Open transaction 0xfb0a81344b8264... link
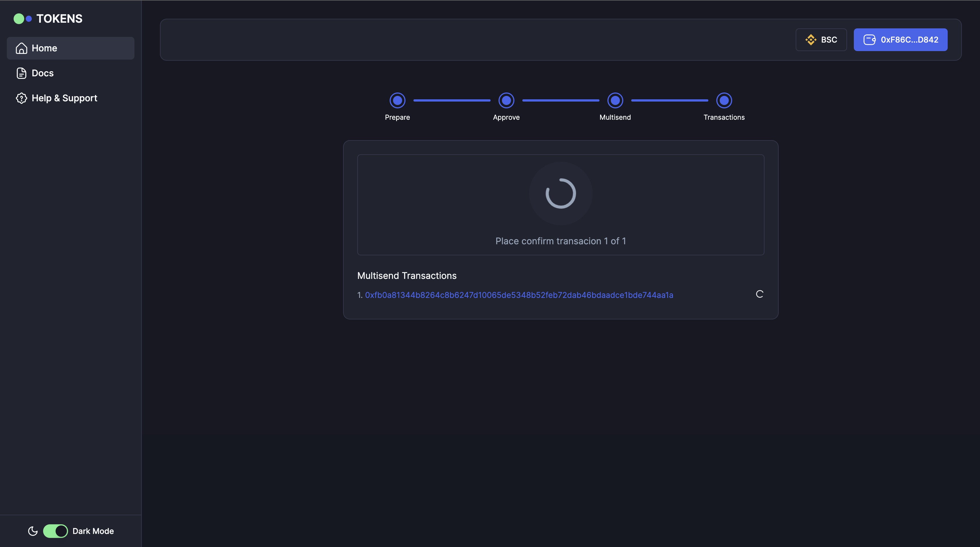The image size is (980, 547). (x=519, y=295)
